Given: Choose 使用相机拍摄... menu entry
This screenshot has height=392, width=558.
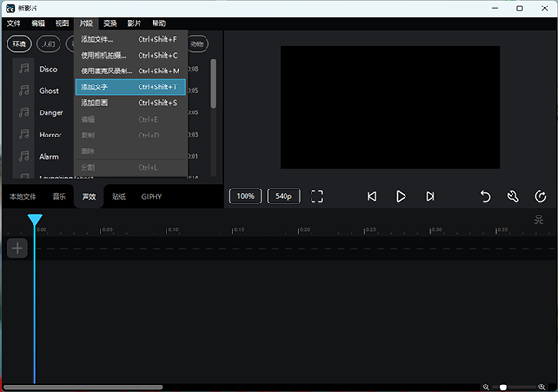Looking at the screenshot, I should [130, 55].
